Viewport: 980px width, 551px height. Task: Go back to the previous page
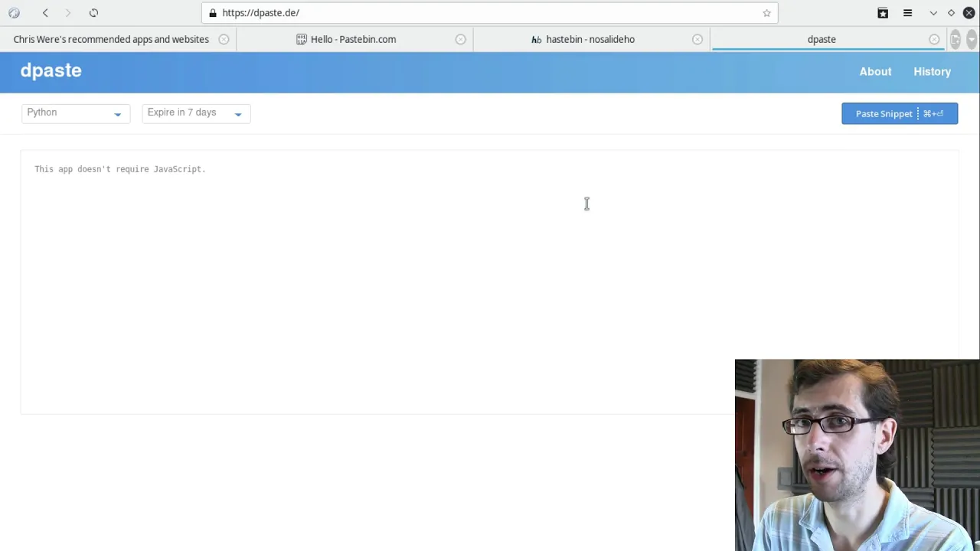(x=45, y=13)
